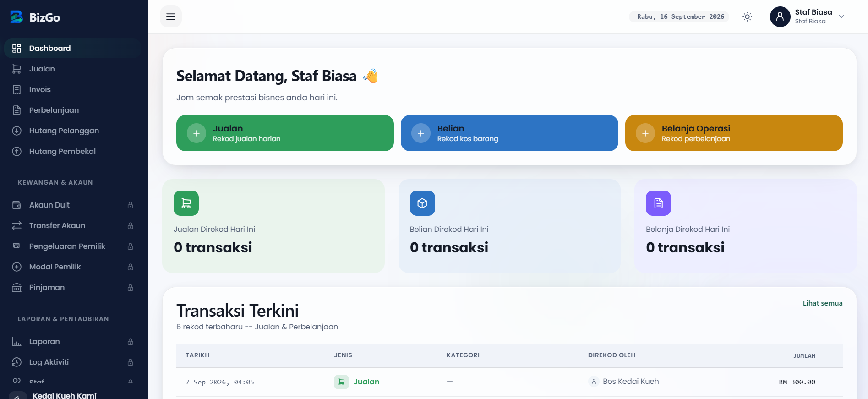Click the lock icon beside Akaun Duit
Screen dimensions: 868x399
pyautogui.click(x=131, y=205)
